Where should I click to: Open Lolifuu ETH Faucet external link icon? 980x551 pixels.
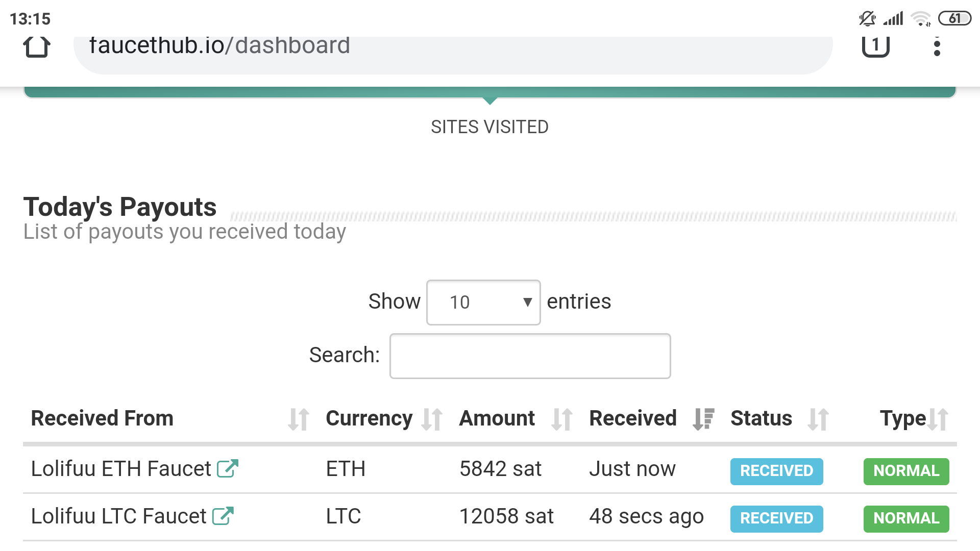coord(228,468)
